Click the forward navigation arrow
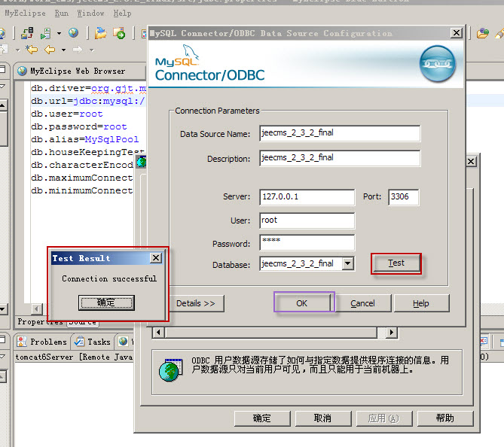This screenshot has height=447, width=504. pos(78,50)
